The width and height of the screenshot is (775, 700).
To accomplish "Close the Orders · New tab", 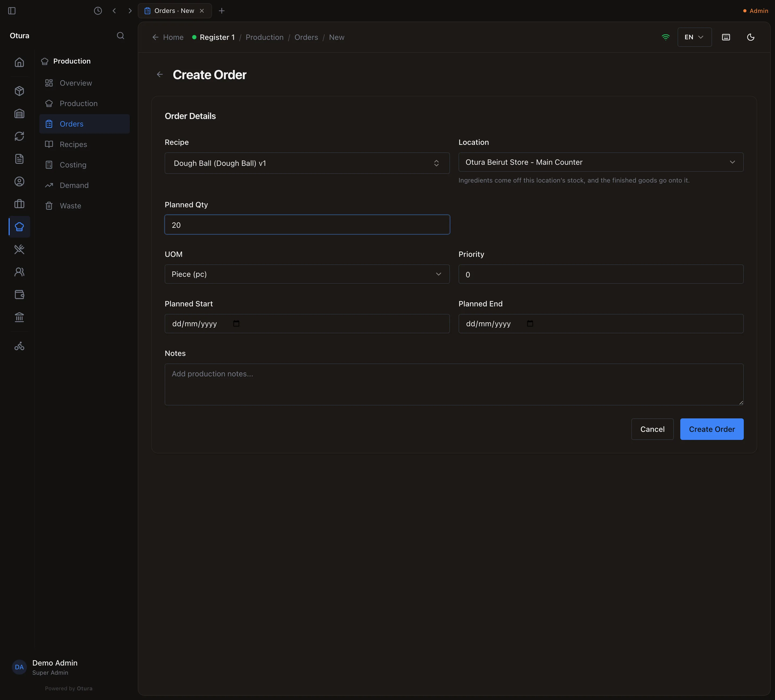I will 202,11.
